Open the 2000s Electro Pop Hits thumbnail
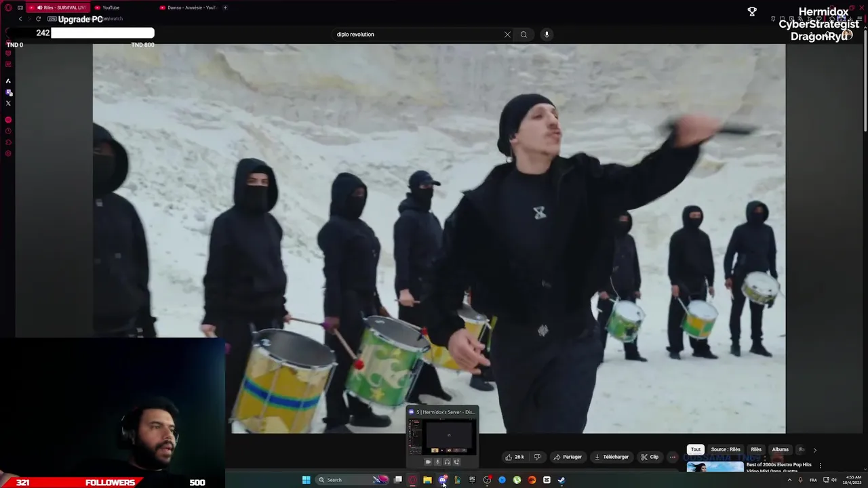Viewport: 868px width, 488px height. [x=715, y=466]
